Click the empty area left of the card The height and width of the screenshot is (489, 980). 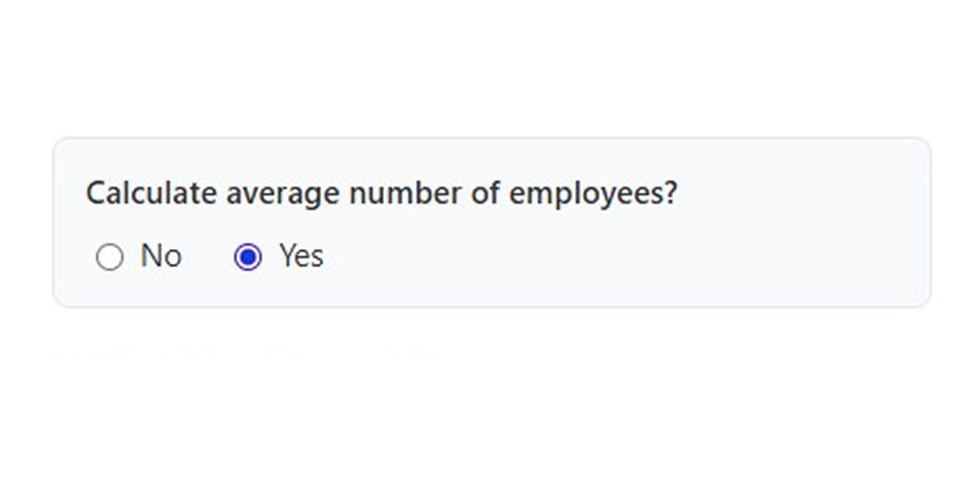coord(27,223)
